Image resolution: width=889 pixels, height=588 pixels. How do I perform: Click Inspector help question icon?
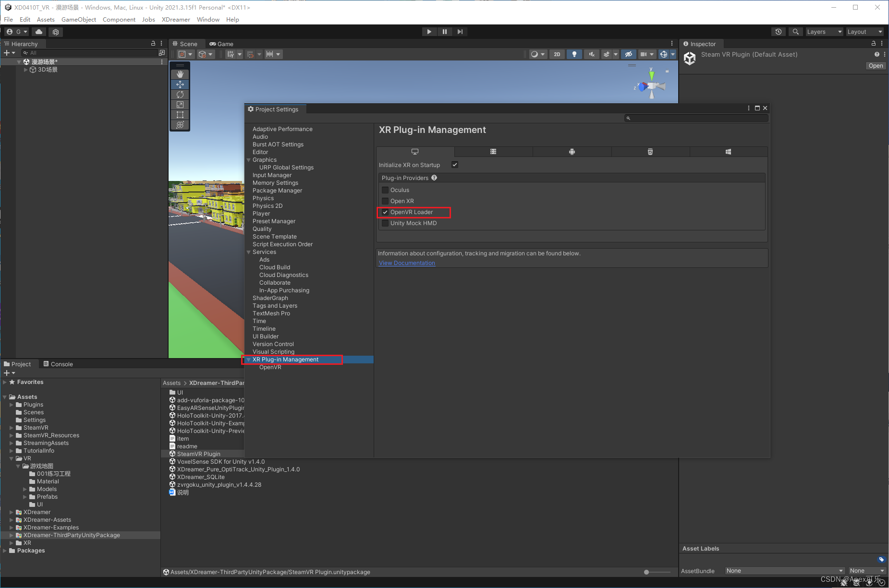click(x=877, y=54)
